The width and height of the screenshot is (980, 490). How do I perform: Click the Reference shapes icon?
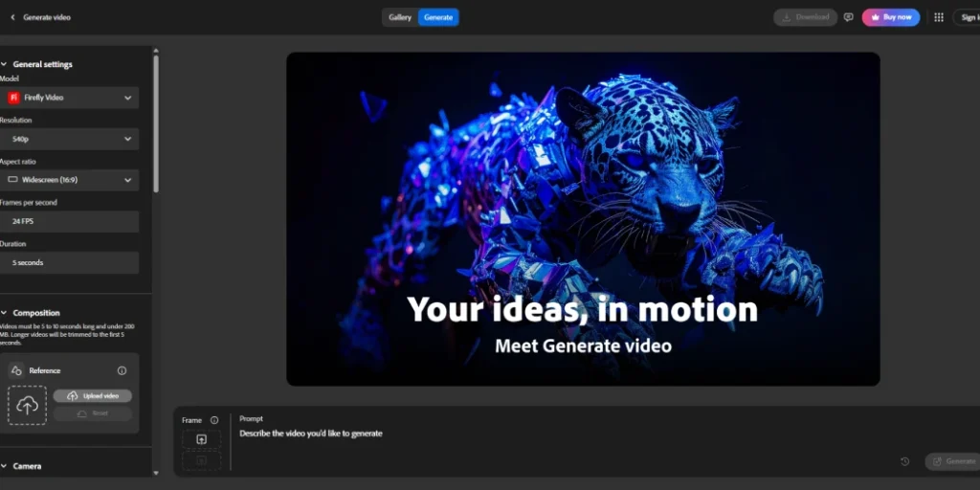(x=16, y=370)
